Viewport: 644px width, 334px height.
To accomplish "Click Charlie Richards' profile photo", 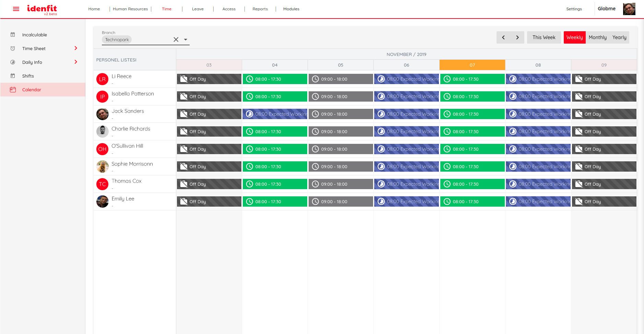I will click(103, 132).
